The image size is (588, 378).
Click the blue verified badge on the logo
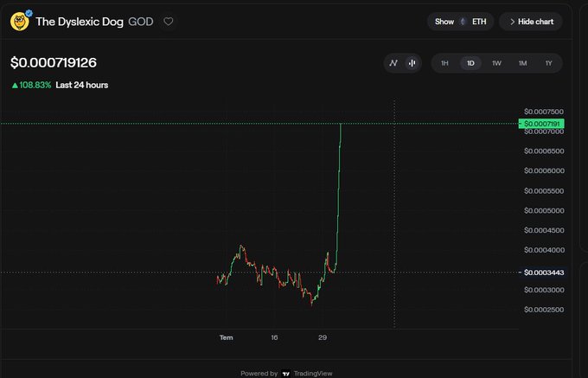click(29, 14)
